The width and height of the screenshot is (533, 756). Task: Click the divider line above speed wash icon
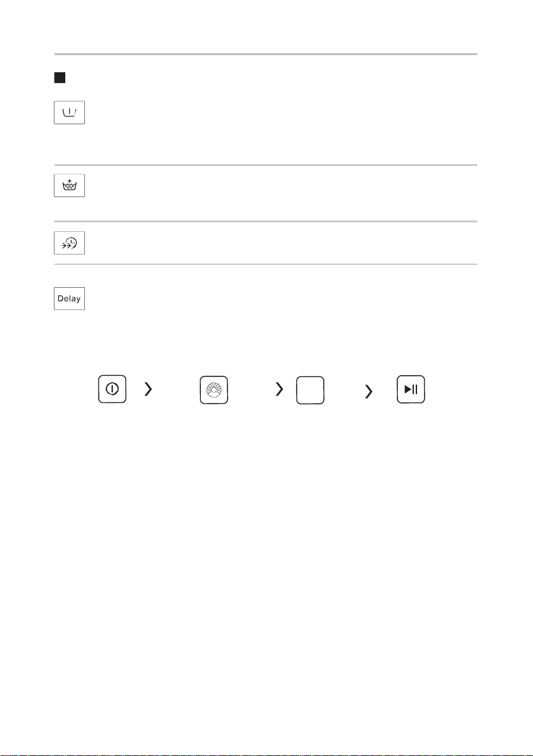[x=266, y=221]
